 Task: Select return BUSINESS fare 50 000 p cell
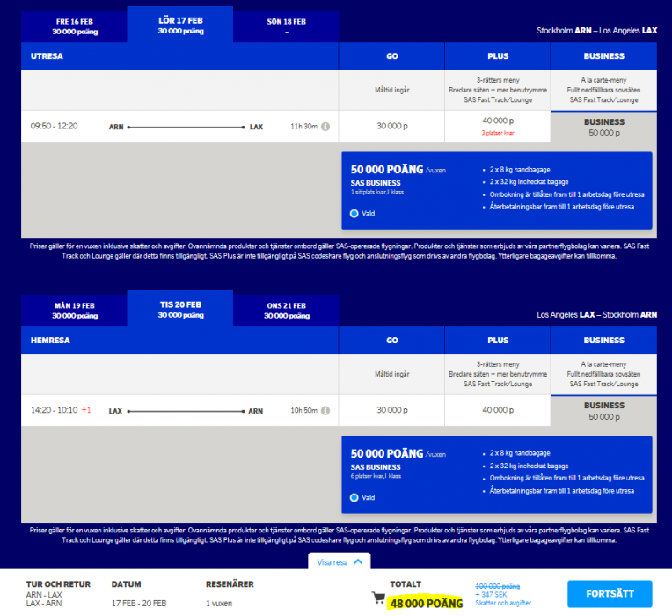(603, 411)
